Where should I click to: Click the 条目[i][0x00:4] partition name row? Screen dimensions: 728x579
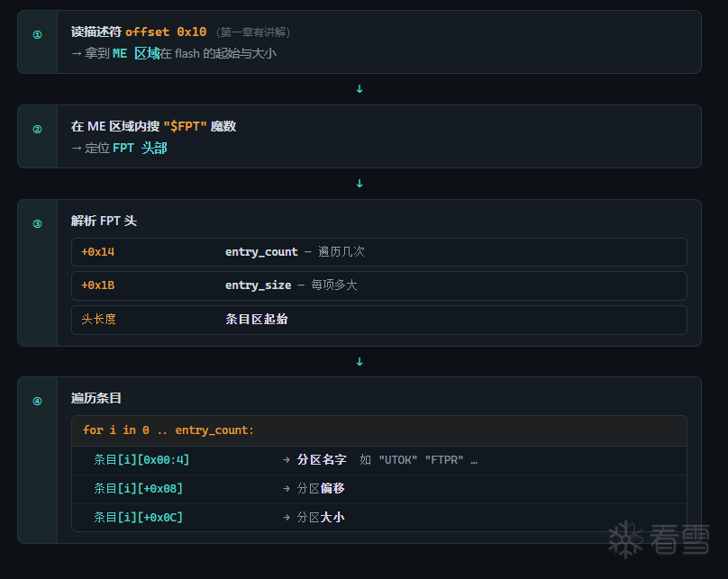(x=378, y=460)
